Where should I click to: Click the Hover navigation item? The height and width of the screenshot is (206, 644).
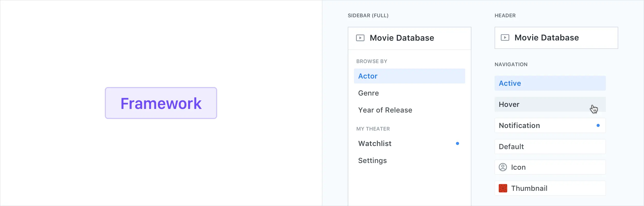(509, 105)
